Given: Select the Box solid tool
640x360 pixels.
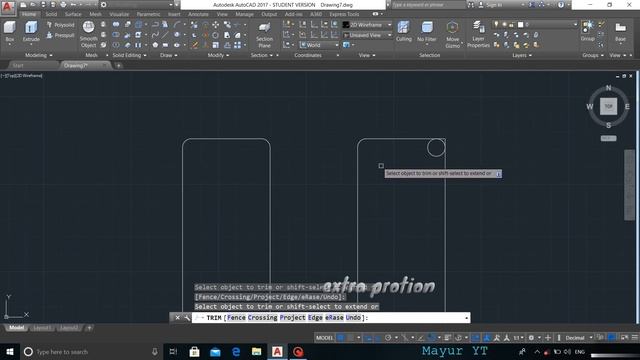Looking at the screenshot, I should (x=9, y=32).
